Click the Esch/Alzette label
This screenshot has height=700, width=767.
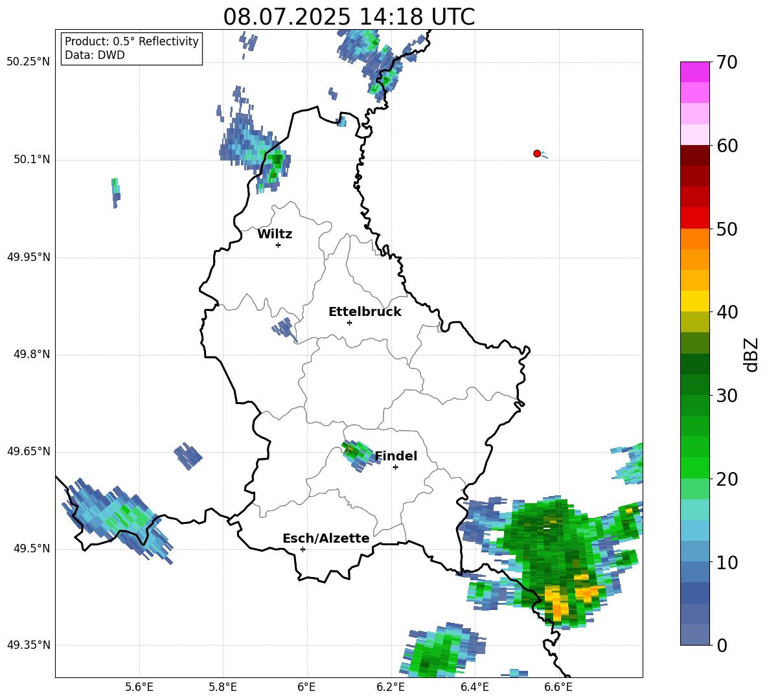pyautogui.click(x=326, y=538)
